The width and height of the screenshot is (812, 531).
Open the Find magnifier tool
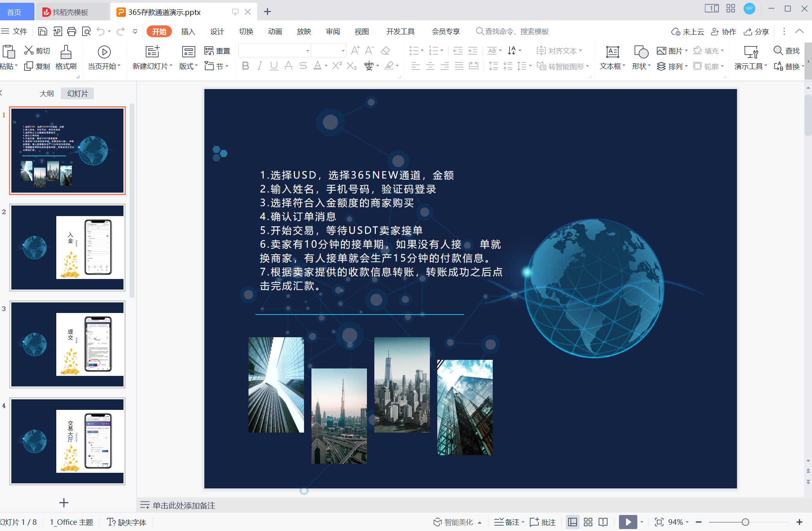tap(786, 51)
